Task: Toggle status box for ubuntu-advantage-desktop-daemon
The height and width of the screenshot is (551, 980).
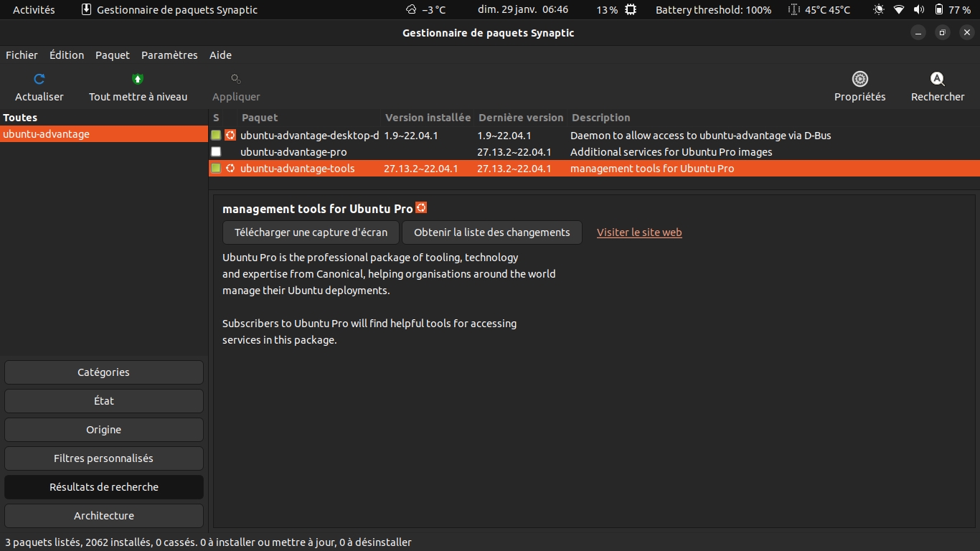Action: pyautogui.click(x=216, y=135)
